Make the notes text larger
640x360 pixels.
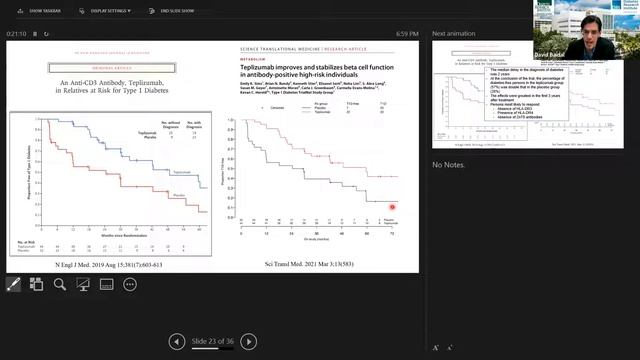tap(436, 348)
